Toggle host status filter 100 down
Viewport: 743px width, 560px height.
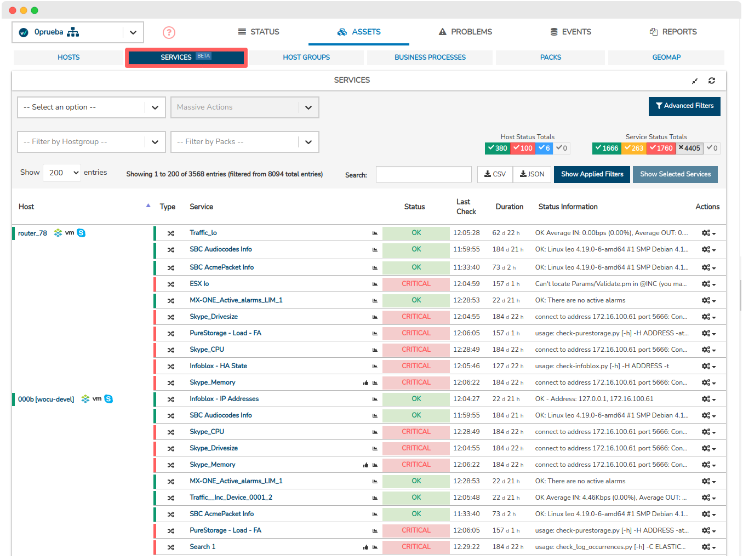(x=523, y=148)
